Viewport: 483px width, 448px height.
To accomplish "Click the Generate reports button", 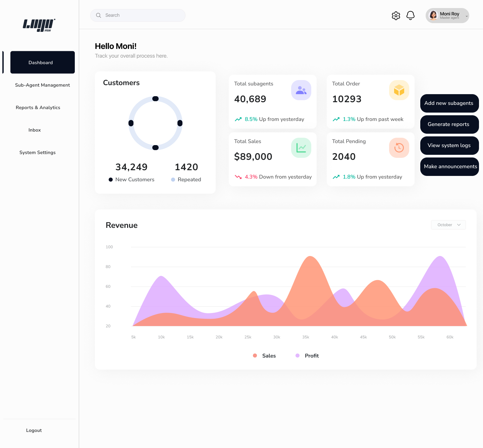I will [x=449, y=124].
